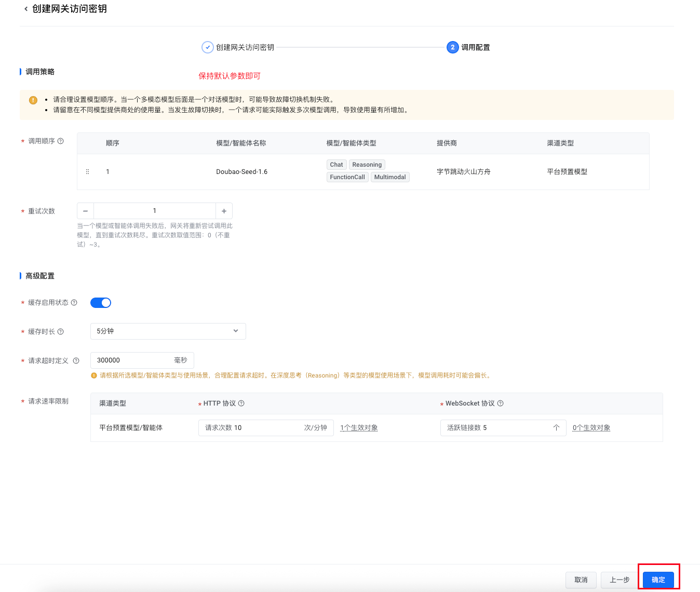The width and height of the screenshot is (700, 592).
Task: Click the help icon beside WebSocket 协议
Action: pyautogui.click(x=501, y=403)
